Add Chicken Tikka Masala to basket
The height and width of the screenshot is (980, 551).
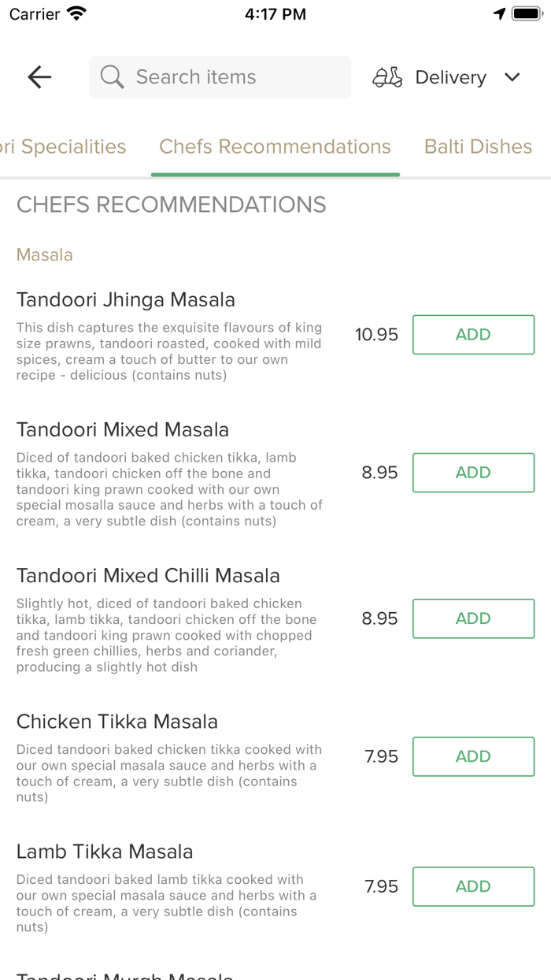coord(473,756)
